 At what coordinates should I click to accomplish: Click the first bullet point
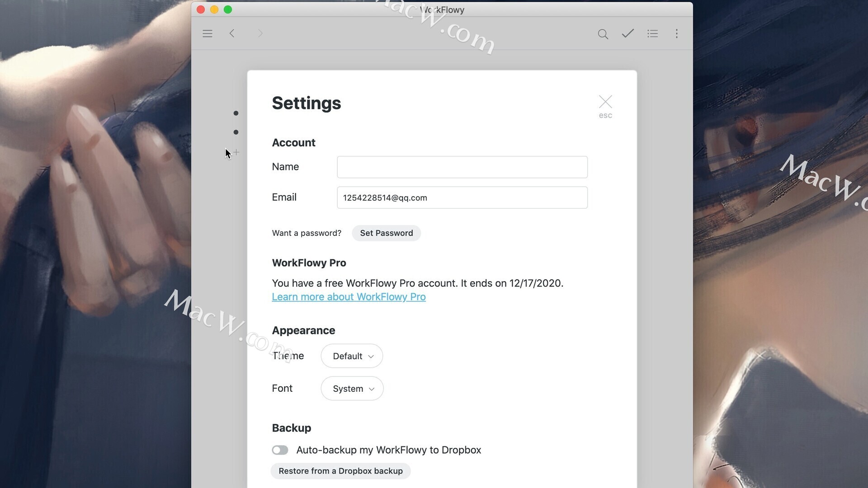[236, 113]
